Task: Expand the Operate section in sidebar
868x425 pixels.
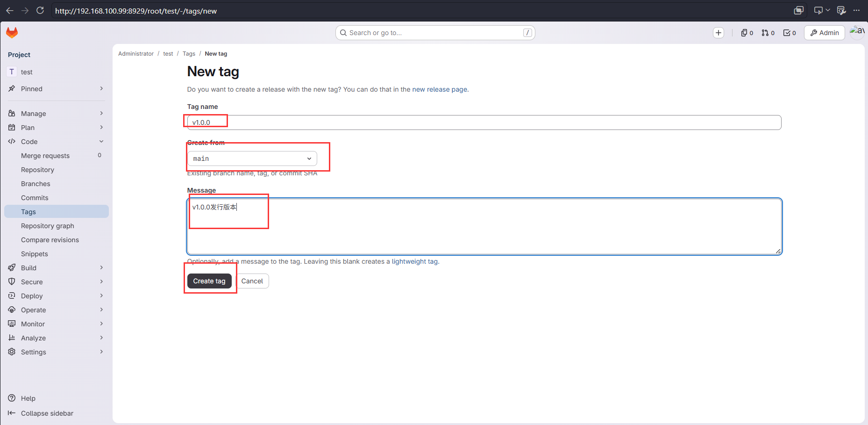Action: click(x=56, y=310)
